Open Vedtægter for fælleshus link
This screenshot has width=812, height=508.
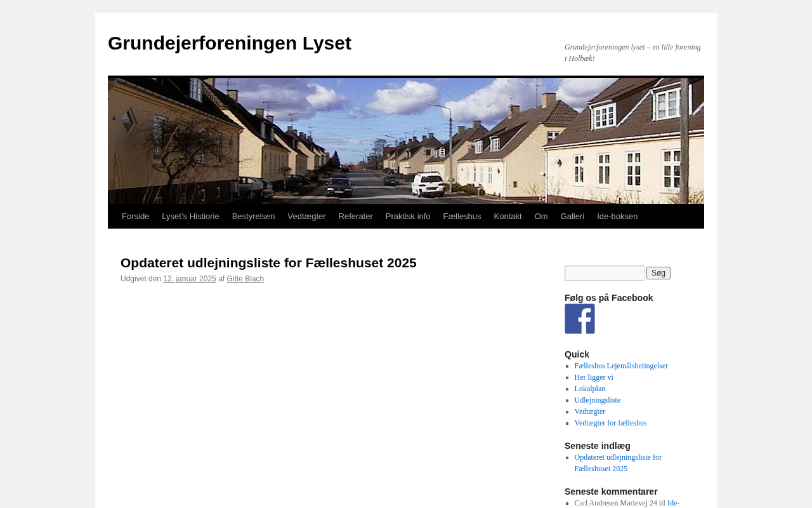[x=610, y=423]
